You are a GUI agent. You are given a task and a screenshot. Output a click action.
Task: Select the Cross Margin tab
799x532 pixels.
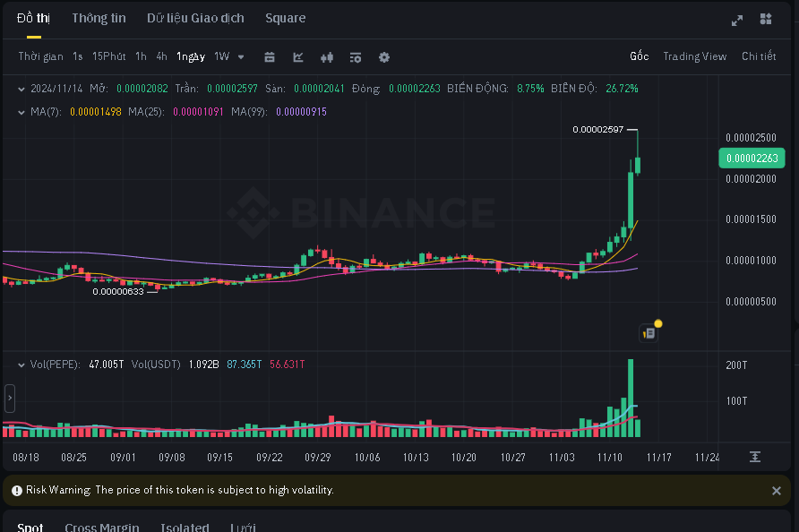coord(102,527)
